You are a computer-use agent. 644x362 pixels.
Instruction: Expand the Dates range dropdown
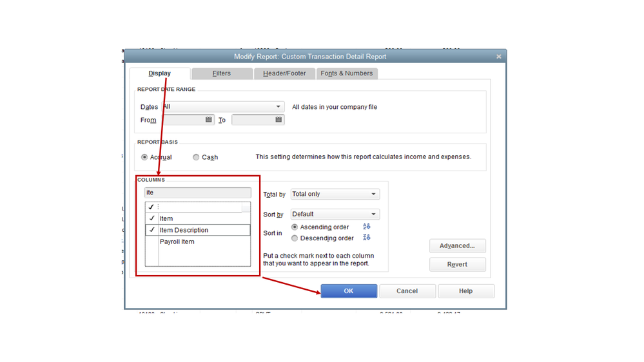(x=278, y=107)
